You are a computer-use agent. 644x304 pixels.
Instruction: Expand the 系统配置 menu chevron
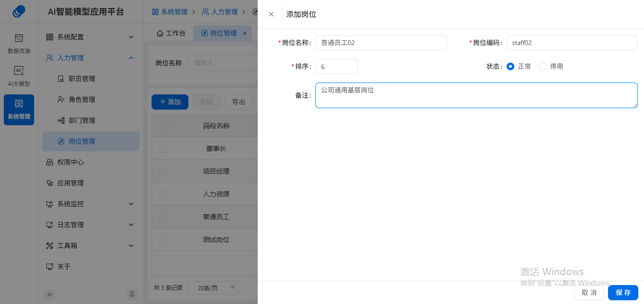(132, 37)
